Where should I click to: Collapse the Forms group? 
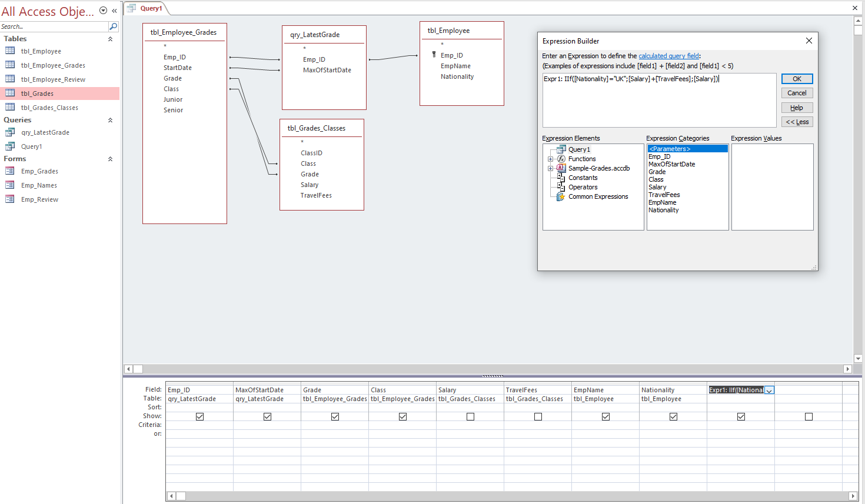pyautogui.click(x=110, y=159)
